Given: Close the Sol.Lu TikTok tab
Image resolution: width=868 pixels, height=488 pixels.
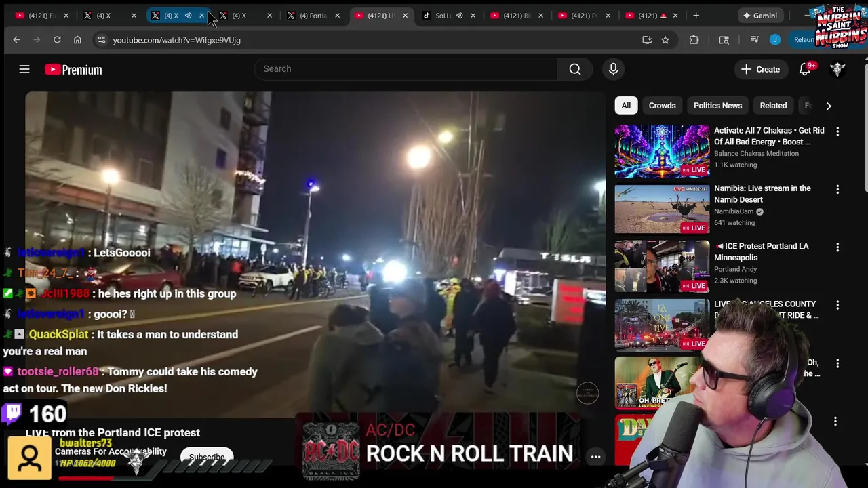Looking at the screenshot, I should pyautogui.click(x=473, y=16).
